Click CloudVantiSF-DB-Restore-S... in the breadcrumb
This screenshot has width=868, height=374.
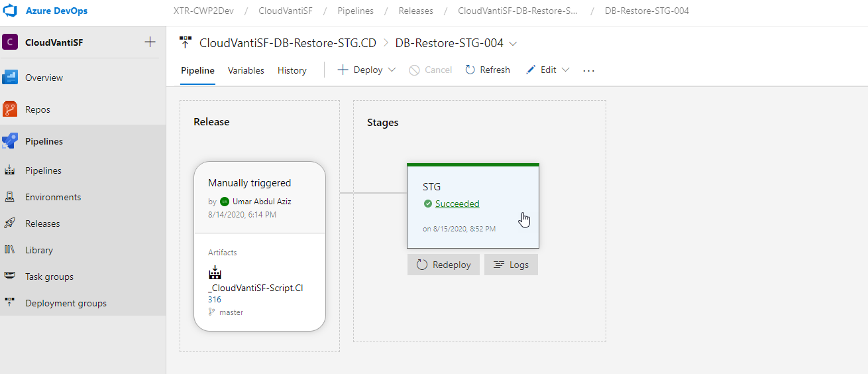click(517, 11)
